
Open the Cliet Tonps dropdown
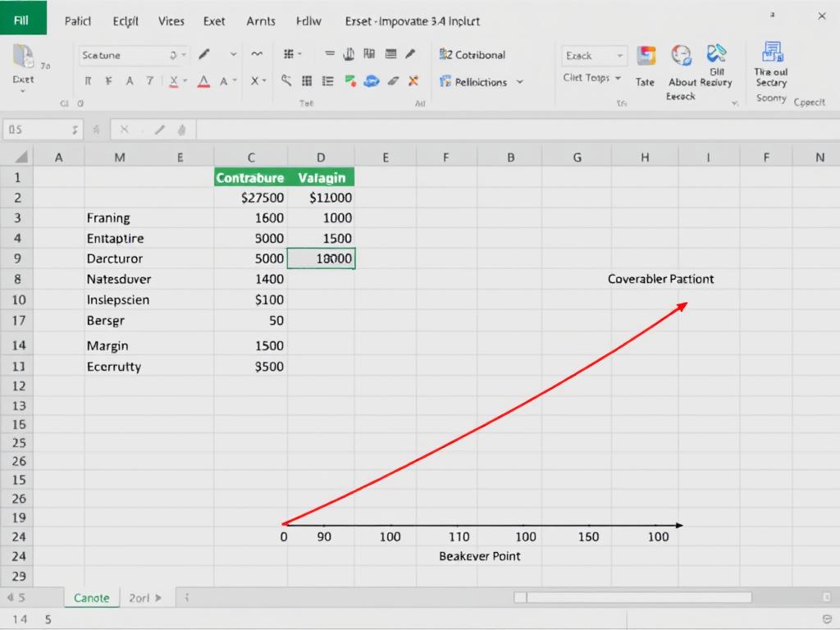[591, 78]
